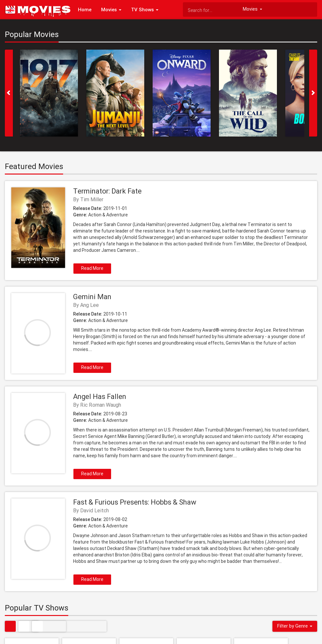322x644 pixels.
Task: Open the TV Shows navigation dropdown
Action: 145,10
